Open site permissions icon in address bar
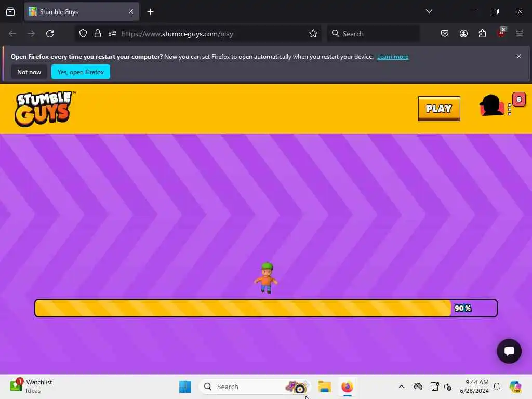 click(x=112, y=34)
